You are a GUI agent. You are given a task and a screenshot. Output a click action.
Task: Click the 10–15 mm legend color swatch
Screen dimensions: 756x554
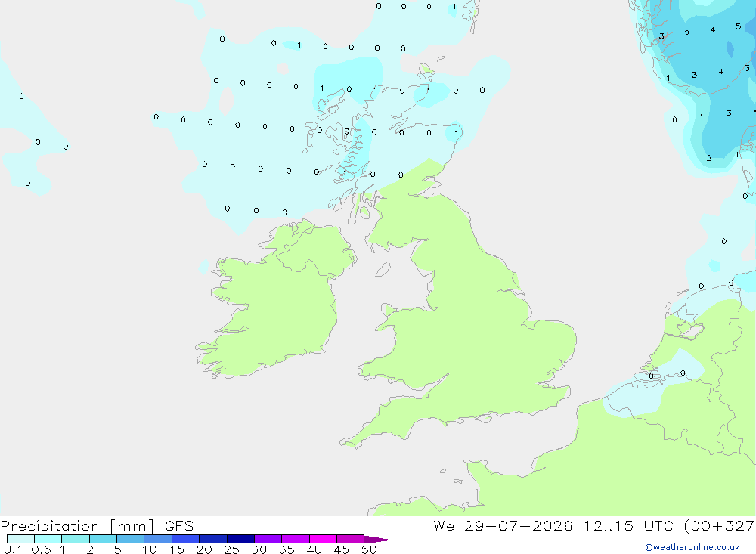[x=158, y=539]
